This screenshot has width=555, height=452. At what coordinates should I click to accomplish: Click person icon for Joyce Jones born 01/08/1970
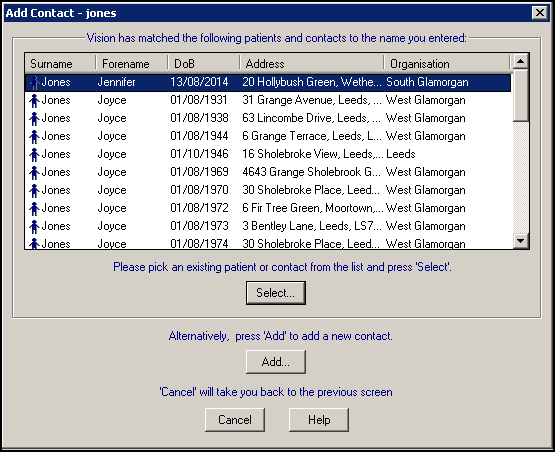point(34,191)
